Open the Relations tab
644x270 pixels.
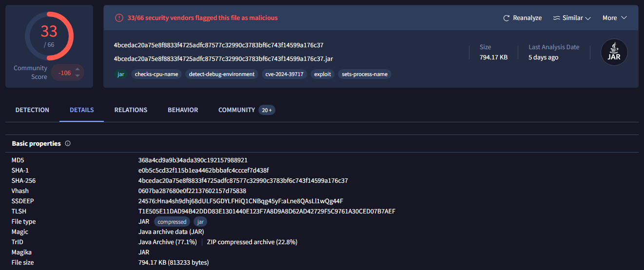(131, 110)
